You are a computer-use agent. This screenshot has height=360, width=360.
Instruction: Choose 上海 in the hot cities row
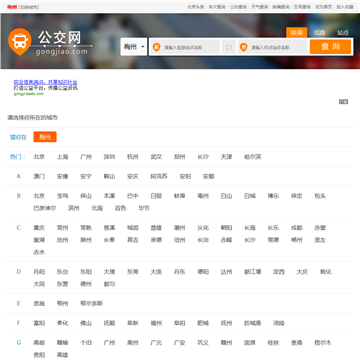tap(62, 157)
